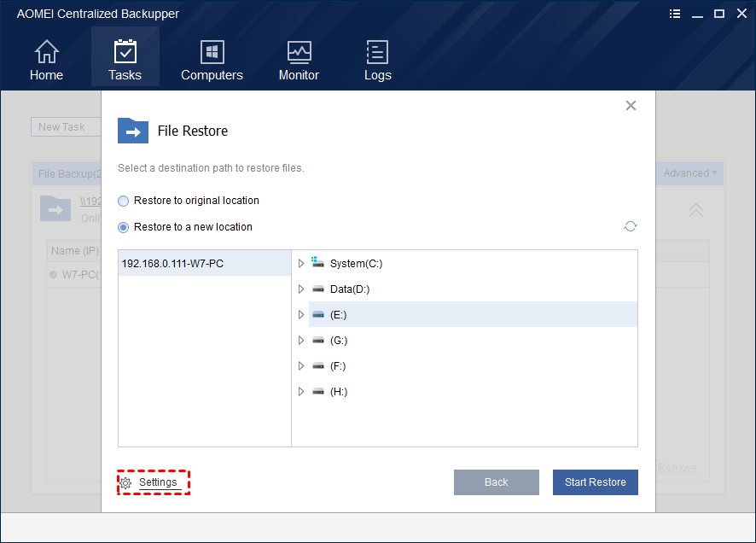
Task: Open the Monitor graph icon
Action: pyautogui.click(x=299, y=51)
